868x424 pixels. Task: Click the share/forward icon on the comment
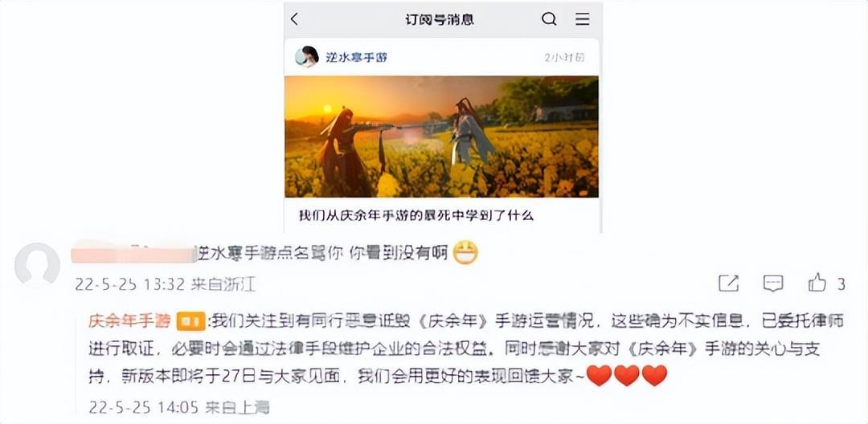coord(728,283)
